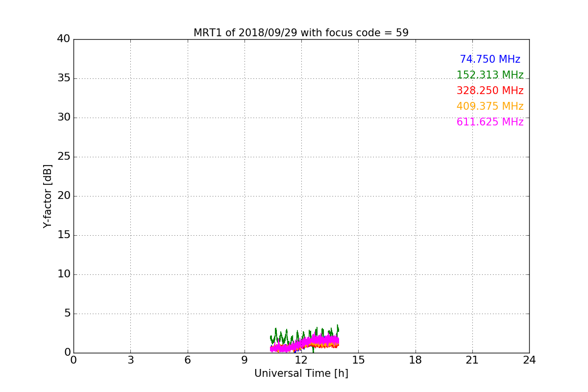
Task: Click the y-axis tick label 20
Action: click(x=64, y=196)
